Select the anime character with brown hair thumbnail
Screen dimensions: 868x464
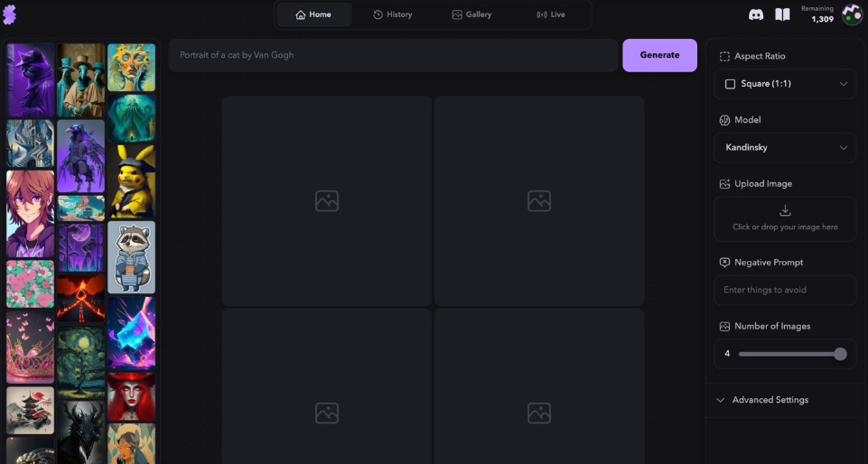point(31,214)
